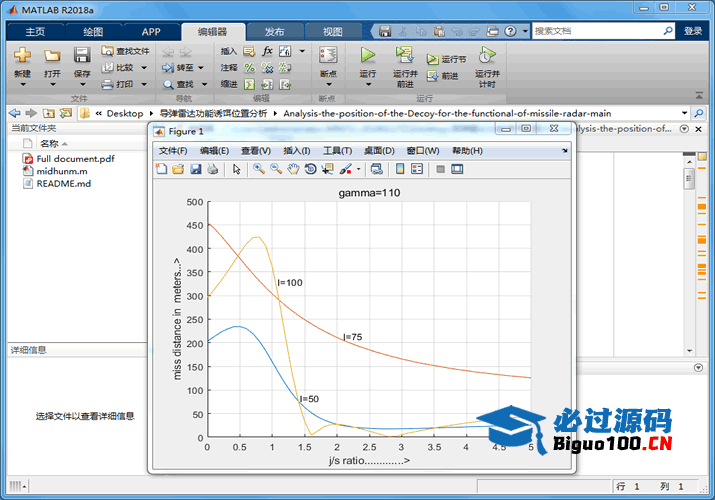Click the Open (打开) folder icon
Image resolution: width=715 pixels, height=500 pixels.
coord(52,55)
